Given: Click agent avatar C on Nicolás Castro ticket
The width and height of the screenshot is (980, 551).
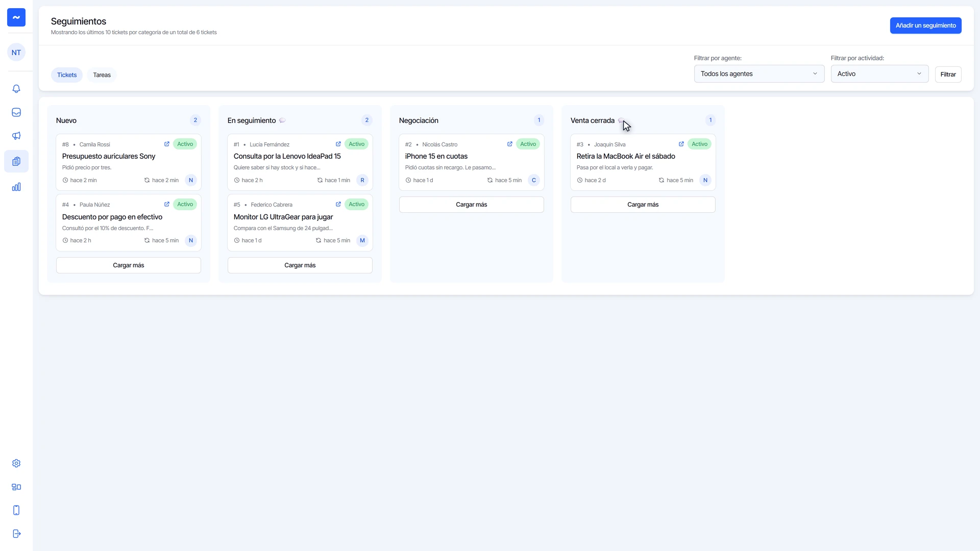Looking at the screenshot, I should tap(534, 180).
